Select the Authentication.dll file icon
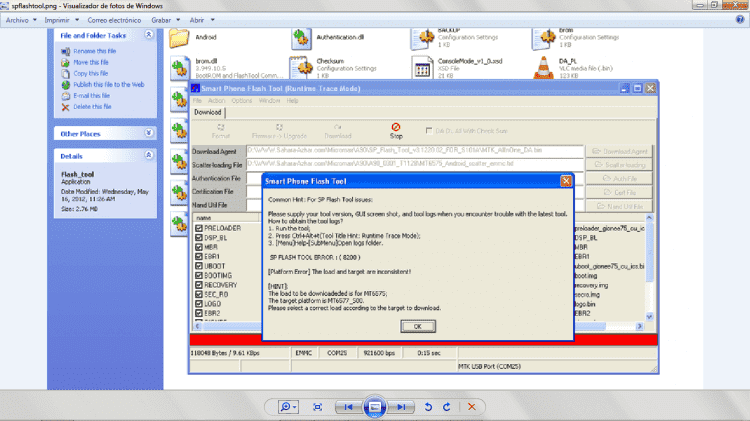 tap(301, 38)
